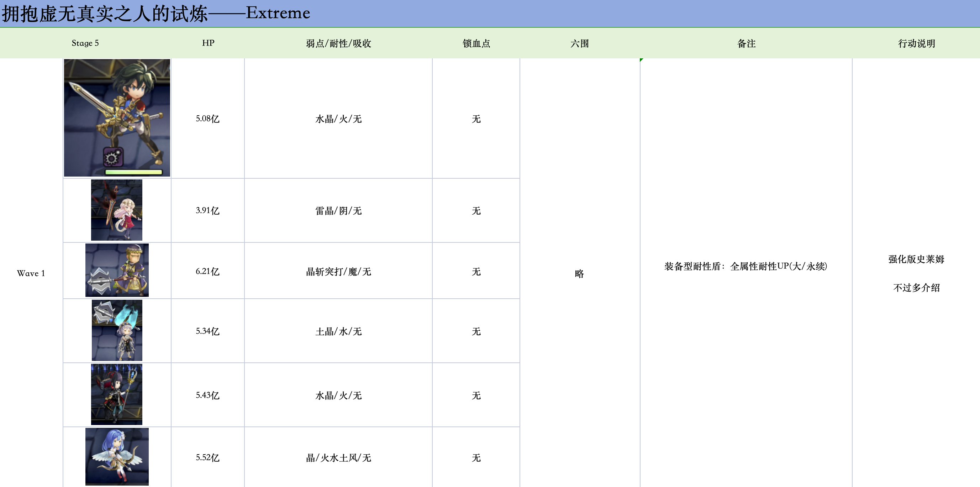Click the green-haired swordsman character thumbnail
This screenshot has height=487, width=980.
coord(117,117)
